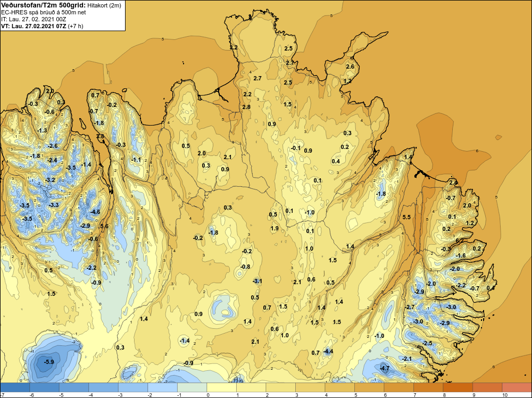The image size is (532, 398).
Task: Click the -1.3 temperature value on the map
Action: [x=42, y=130]
